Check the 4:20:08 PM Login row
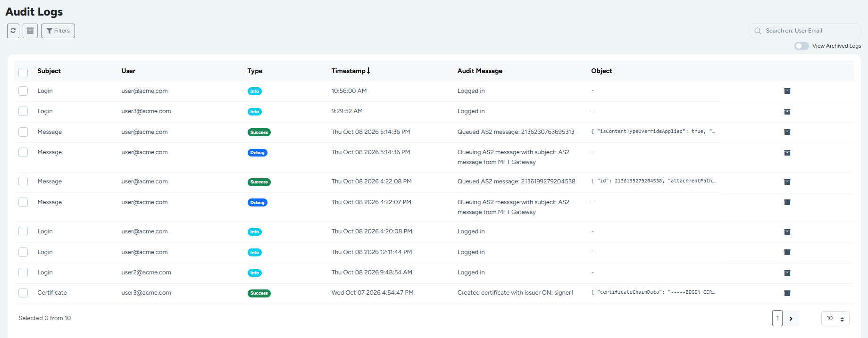This screenshot has height=338, width=868. [23, 231]
